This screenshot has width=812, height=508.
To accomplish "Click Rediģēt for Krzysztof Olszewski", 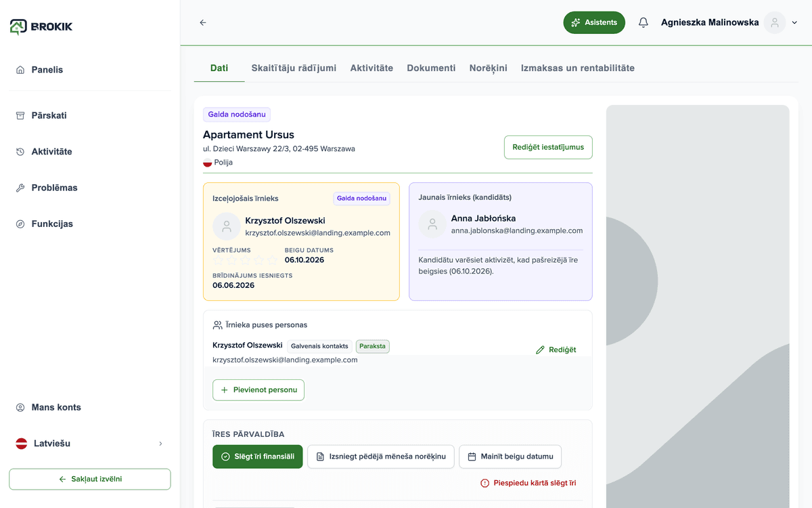I will tap(556, 350).
